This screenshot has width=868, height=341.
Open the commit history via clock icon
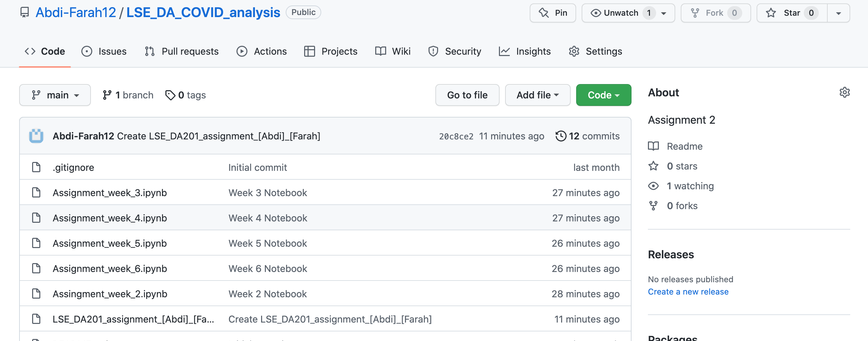point(561,136)
